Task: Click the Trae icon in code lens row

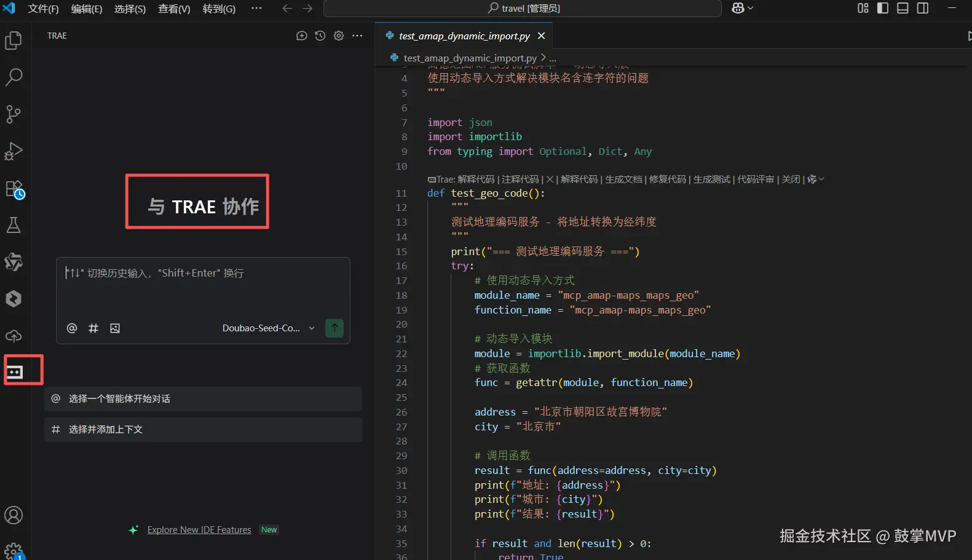Action: tap(432, 179)
